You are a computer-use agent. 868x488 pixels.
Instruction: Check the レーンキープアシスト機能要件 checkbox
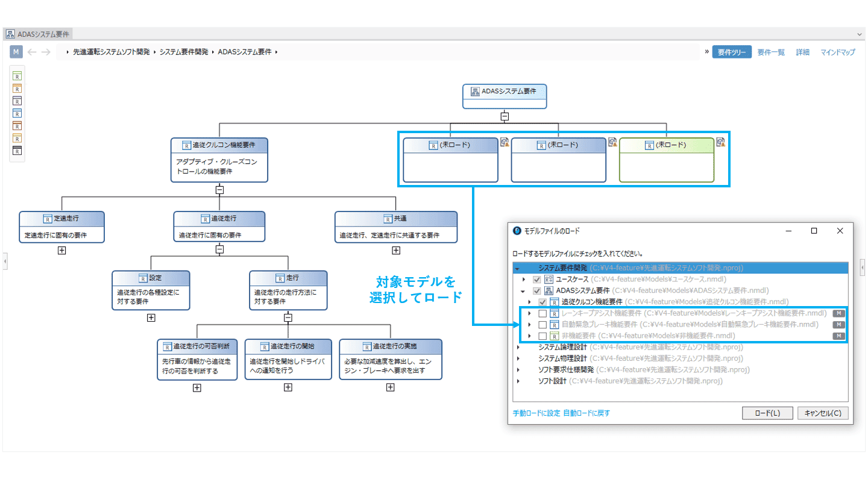click(x=542, y=313)
